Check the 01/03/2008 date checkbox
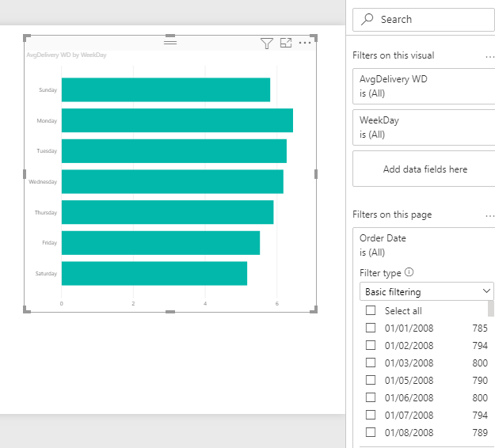This screenshot has width=495, height=448. click(x=371, y=363)
